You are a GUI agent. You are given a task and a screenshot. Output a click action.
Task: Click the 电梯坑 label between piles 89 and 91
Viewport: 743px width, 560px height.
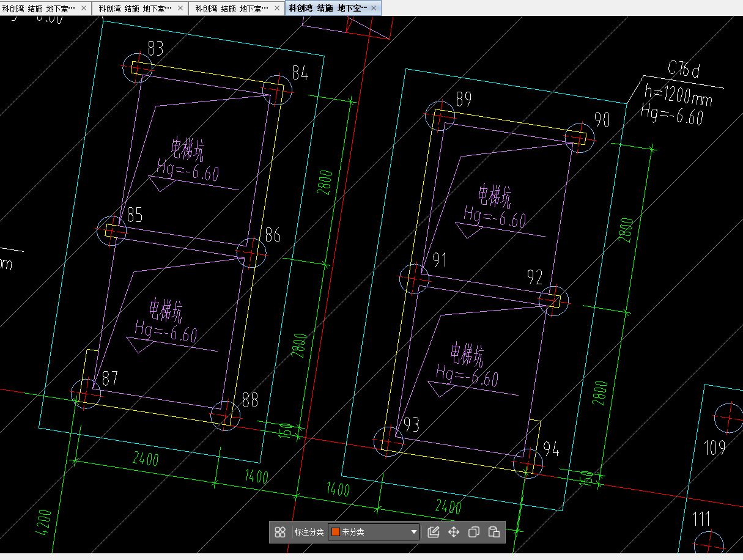494,195
